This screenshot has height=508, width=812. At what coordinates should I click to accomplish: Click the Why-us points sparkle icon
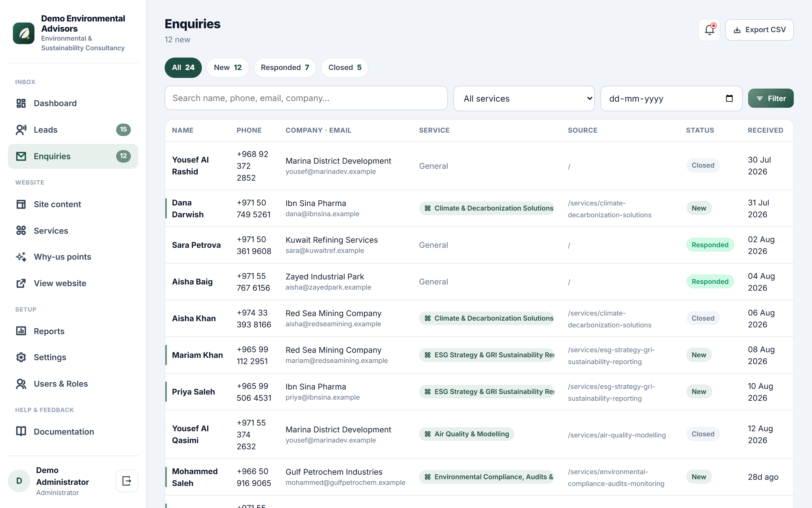pyautogui.click(x=21, y=257)
